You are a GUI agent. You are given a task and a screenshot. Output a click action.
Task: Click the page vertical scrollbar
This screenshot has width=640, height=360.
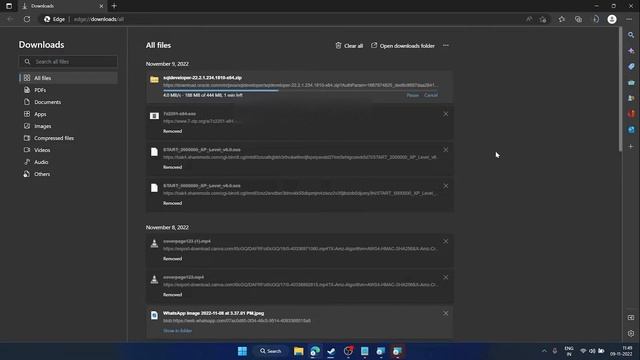[620, 90]
